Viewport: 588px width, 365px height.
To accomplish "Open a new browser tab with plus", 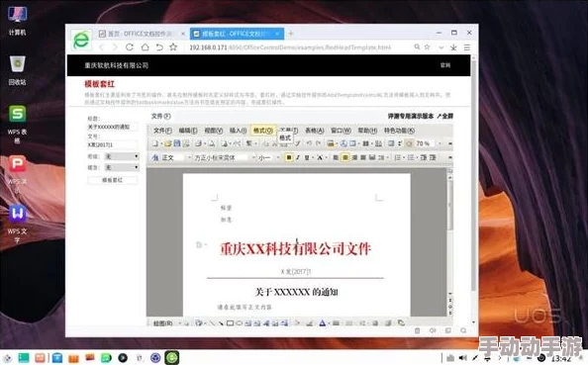I will point(291,34).
